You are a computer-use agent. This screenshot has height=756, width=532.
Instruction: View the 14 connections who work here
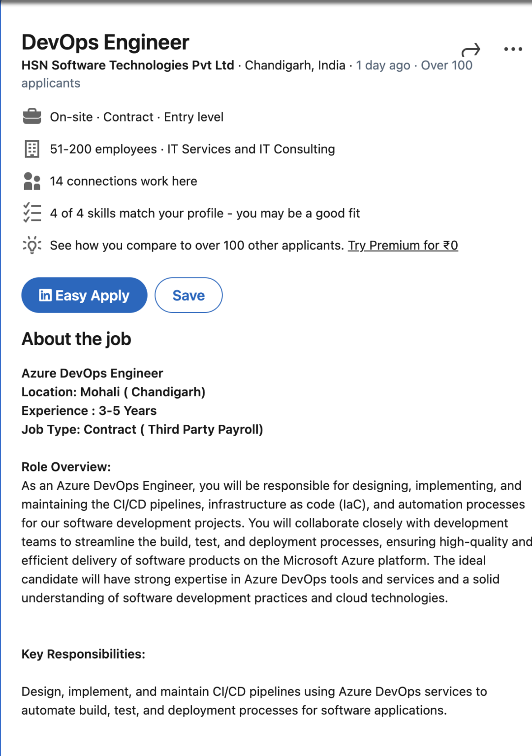point(124,181)
